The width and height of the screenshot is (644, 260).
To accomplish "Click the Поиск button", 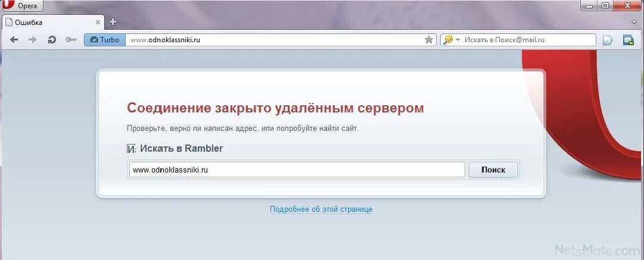I will 493,170.
